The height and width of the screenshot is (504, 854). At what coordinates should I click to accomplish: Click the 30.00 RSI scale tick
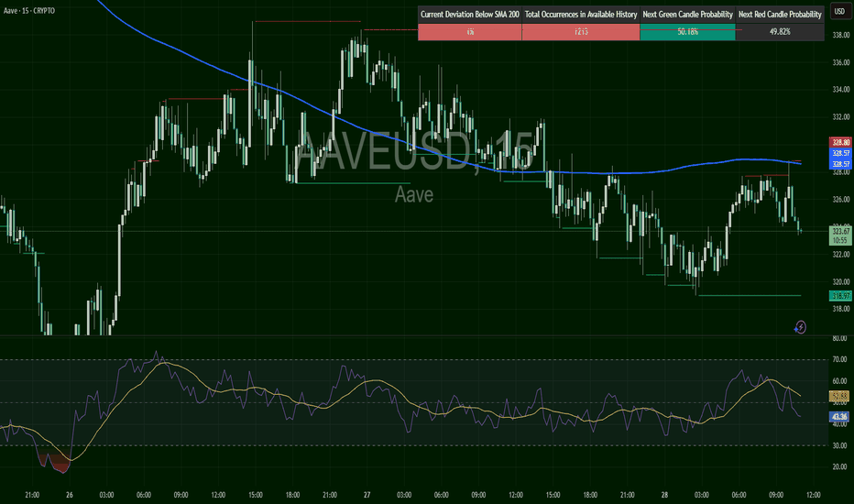pos(839,445)
